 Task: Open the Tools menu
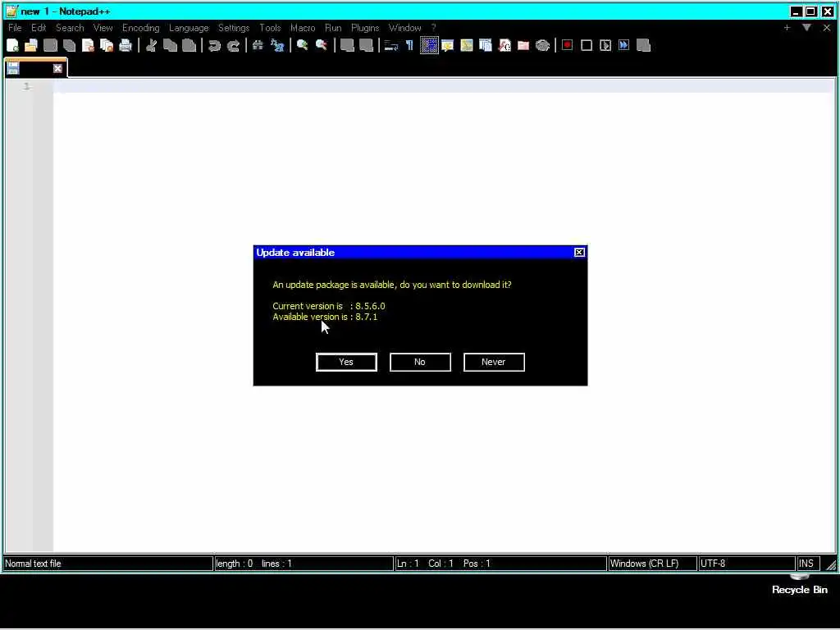point(270,28)
